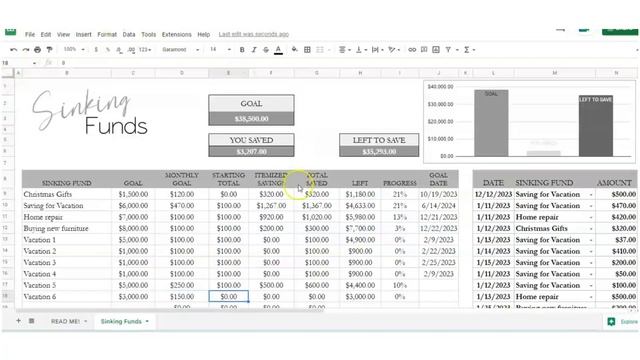Open more number formats dropdown
The height and width of the screenshot is (360, 640).
pyautogui.click(x=145, y=50)
